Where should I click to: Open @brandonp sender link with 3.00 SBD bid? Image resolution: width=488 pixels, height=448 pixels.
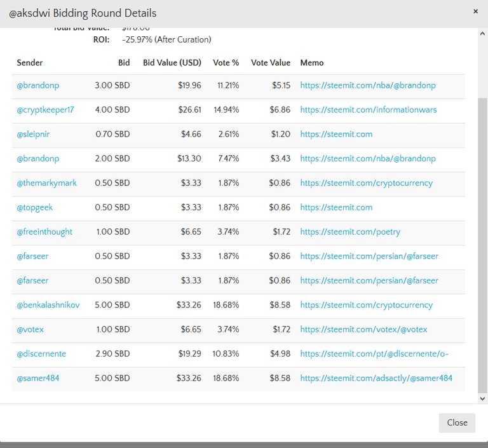[38, 85]
